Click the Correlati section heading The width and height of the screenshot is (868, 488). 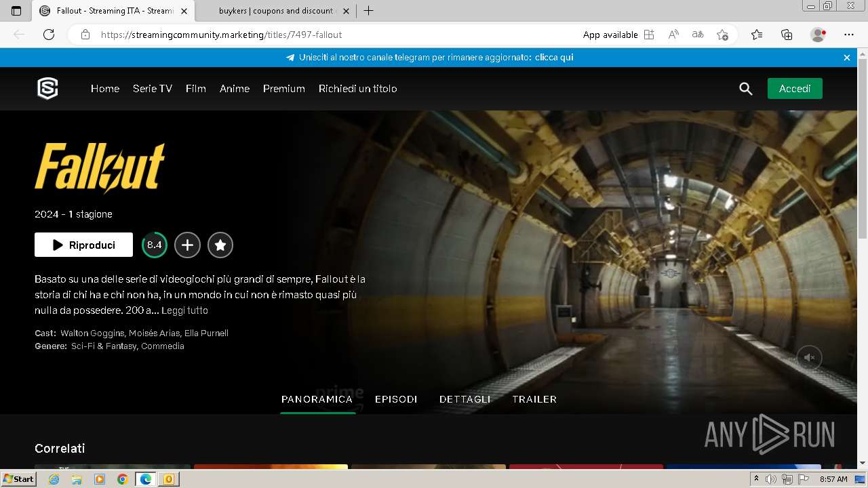pos(60,449)
